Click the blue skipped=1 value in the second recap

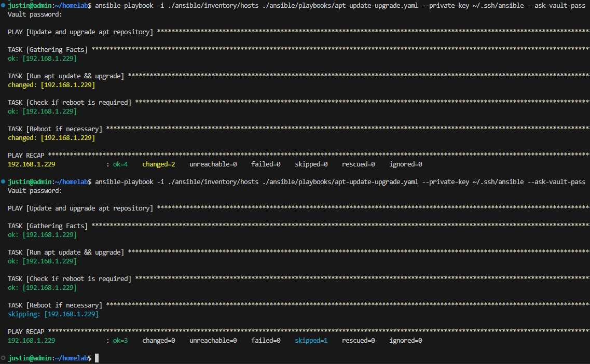(x=311, y=341)
